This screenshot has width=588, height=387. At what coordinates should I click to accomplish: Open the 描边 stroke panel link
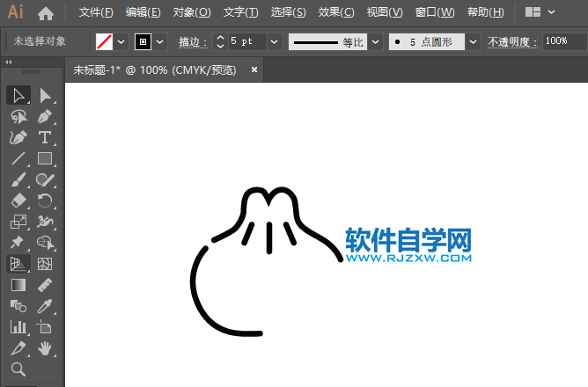click(x=193, y=42)
